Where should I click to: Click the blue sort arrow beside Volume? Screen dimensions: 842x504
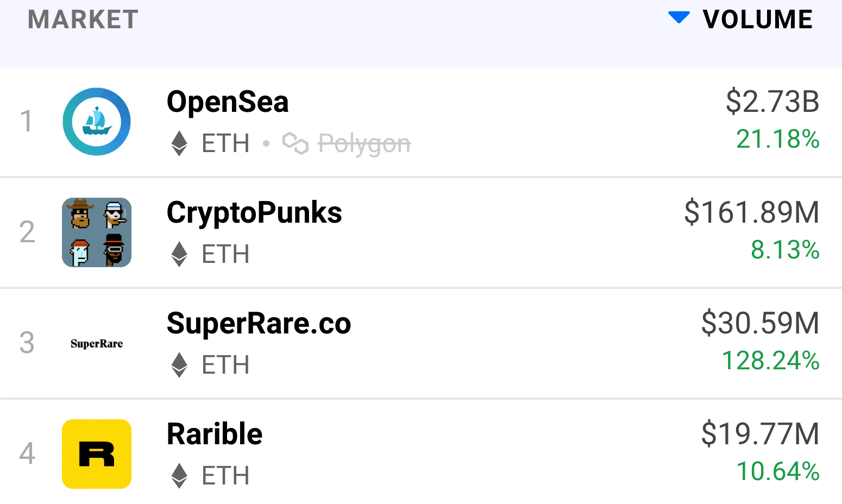(679, 17)
